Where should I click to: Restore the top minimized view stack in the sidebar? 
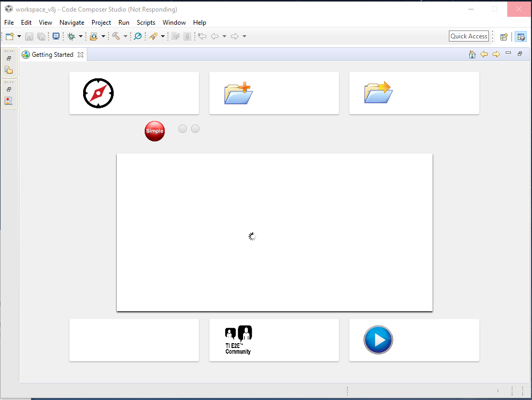9,58
